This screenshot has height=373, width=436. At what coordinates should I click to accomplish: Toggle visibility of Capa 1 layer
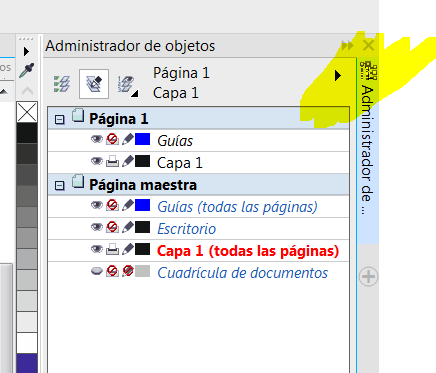(97, 161)
